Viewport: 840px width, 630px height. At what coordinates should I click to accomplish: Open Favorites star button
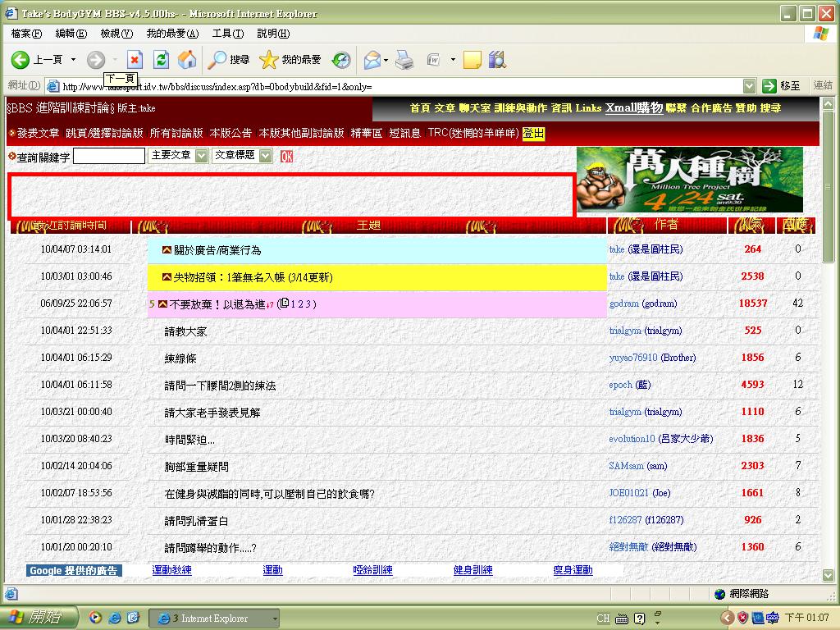(x=290, y=59)
